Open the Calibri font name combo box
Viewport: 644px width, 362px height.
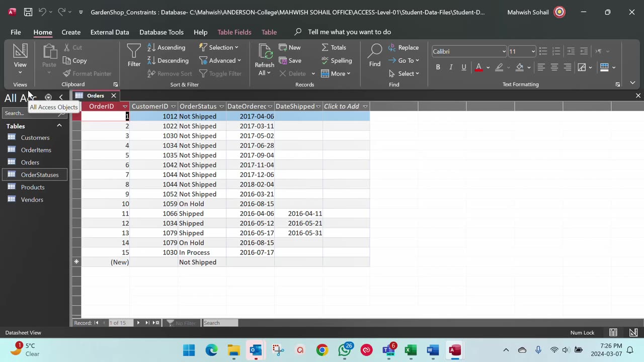pyautogui.click(x=469, y=51)
